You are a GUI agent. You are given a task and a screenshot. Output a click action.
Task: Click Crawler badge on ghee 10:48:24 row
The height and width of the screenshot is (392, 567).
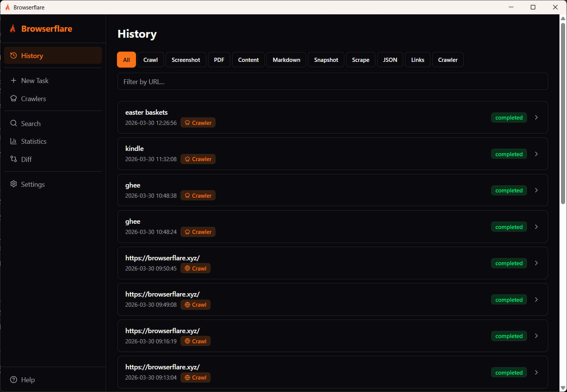pos(198,232)
